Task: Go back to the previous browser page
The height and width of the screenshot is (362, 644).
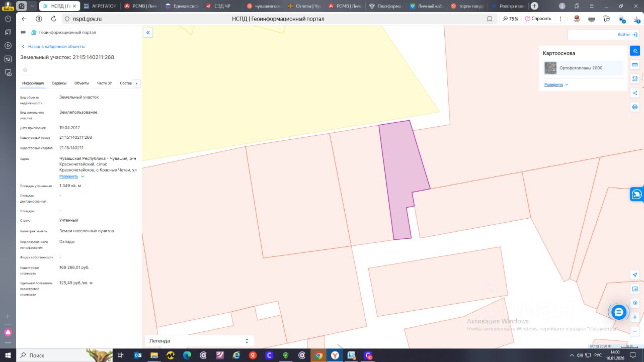Action: (x=24, y=19)
